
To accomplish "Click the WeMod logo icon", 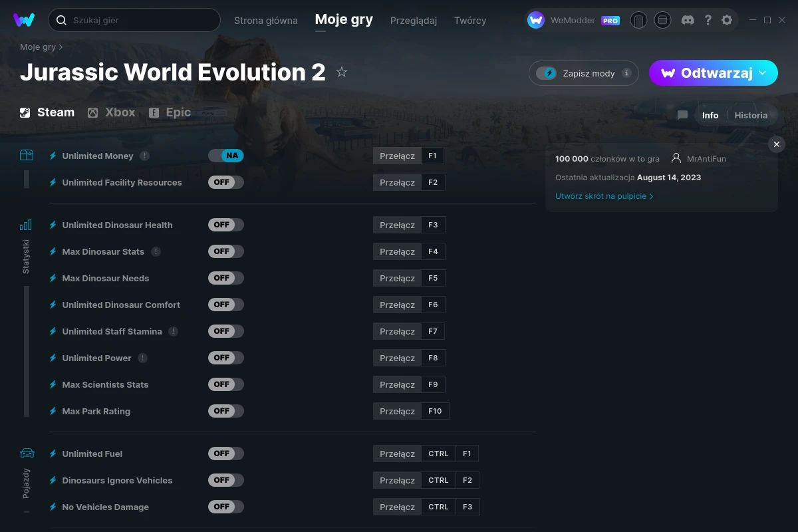I will (24, 20).
